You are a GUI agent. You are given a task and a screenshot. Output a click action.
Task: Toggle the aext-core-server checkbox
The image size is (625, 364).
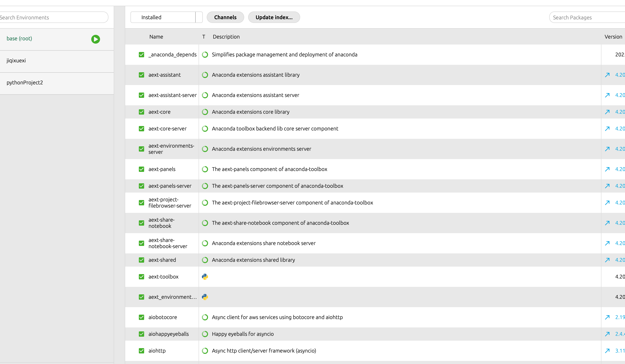(141, 129)
